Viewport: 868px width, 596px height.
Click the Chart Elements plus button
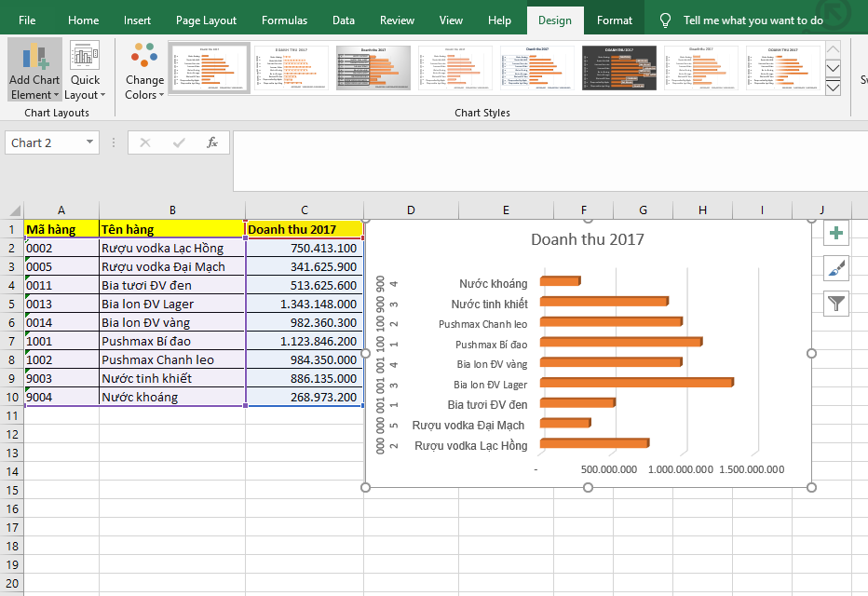(x=837, y=234)
